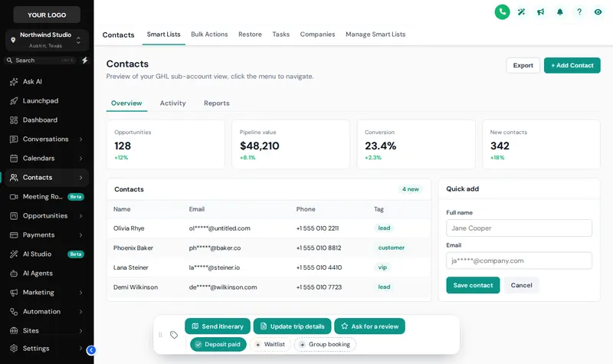Open Settings in the sidebar
Viewport: 613px width, 364px height.
[47, 348]
